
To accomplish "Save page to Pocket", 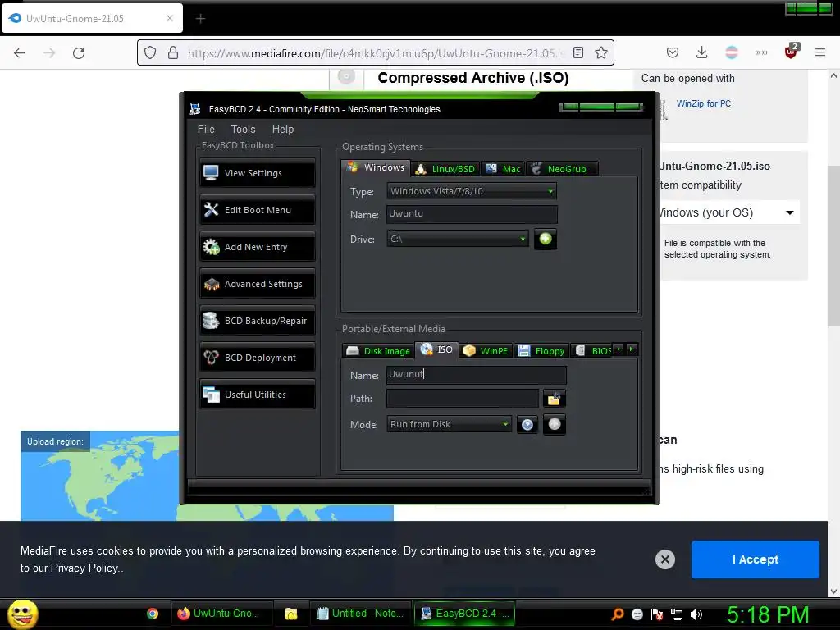I will (673, 52).
